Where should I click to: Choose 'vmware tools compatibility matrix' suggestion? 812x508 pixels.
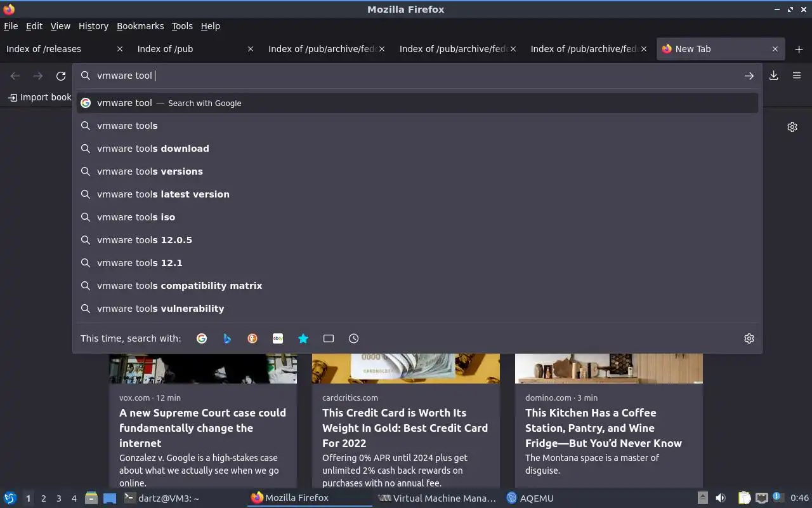417,286
